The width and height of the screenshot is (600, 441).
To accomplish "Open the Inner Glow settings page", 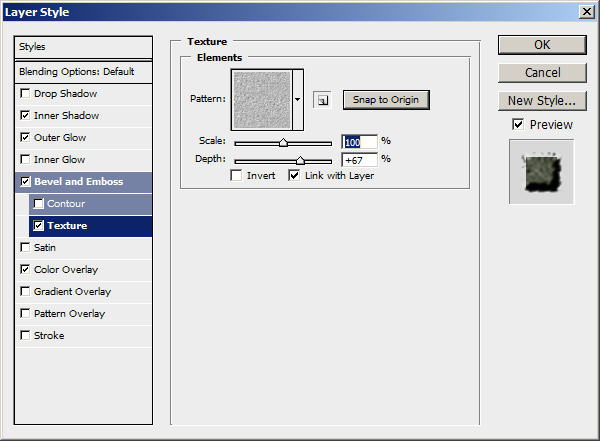I will [59, 160].
